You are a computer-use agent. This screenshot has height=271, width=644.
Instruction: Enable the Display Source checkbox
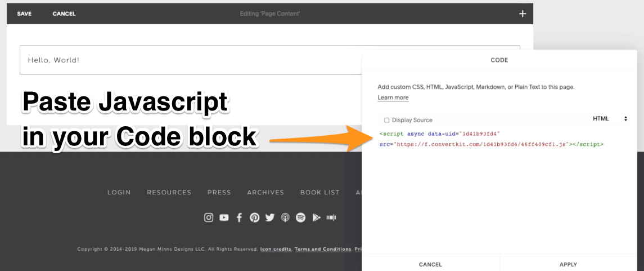[x=386, y=120]
